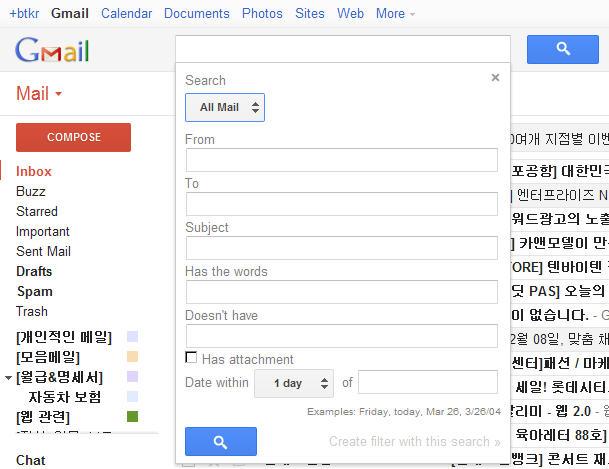
Task: Click the date field after 'of'
Action: click(428, 382)
